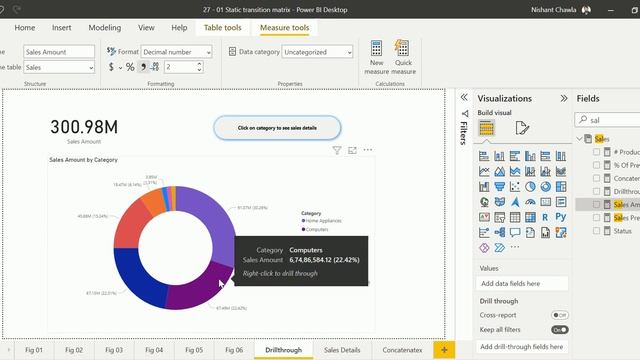Screen dimensions: 640x360
Task: Add a new report page
Action: pos(444,350)
